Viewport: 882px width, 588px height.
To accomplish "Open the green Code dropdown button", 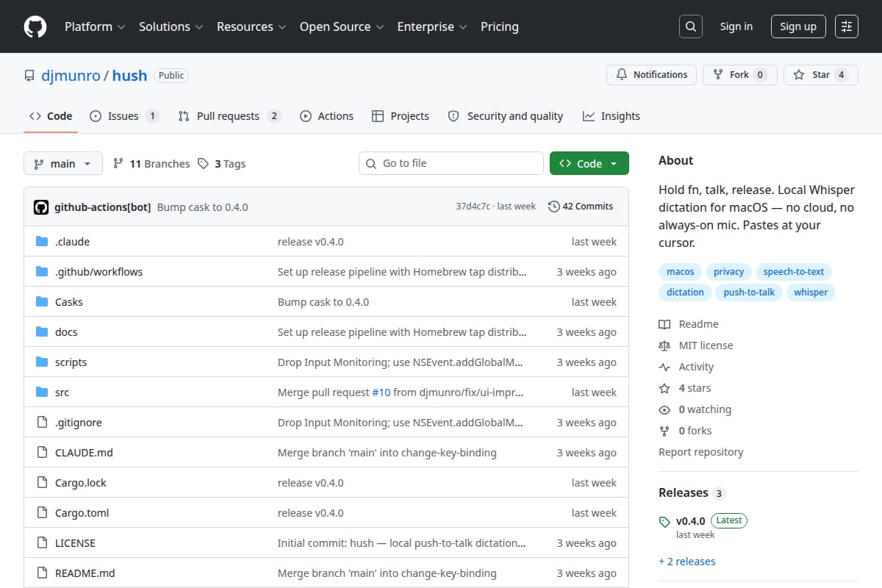I will click(x=589, y=163).
